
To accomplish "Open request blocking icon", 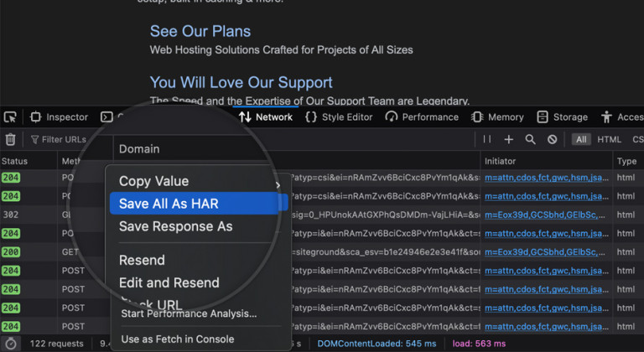I will click(x=552, y=140).
